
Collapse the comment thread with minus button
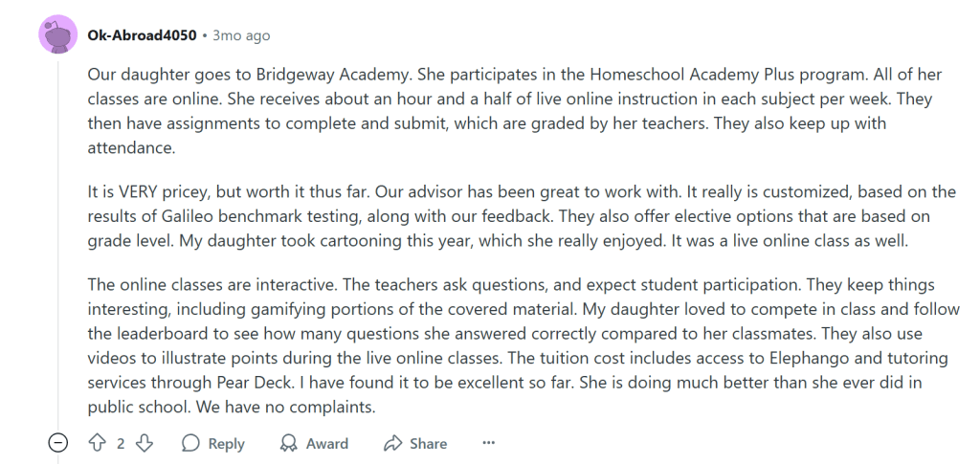pyautogui.click(x=58, y=443)
